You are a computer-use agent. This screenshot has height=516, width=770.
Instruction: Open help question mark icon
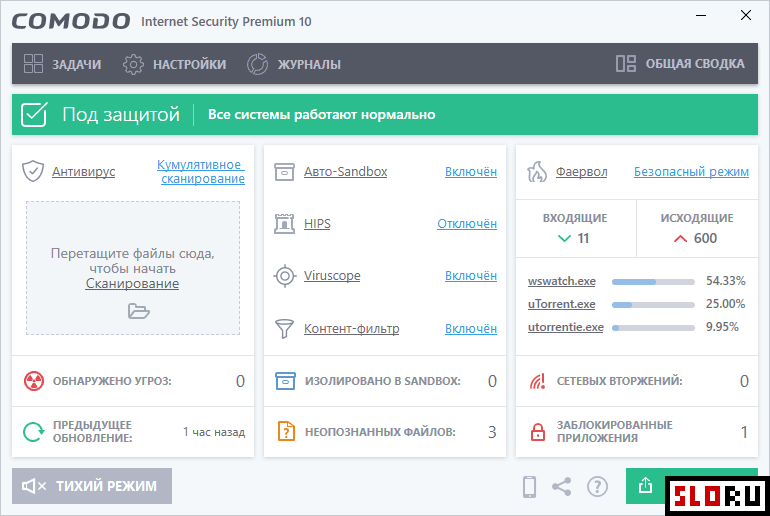597,487
